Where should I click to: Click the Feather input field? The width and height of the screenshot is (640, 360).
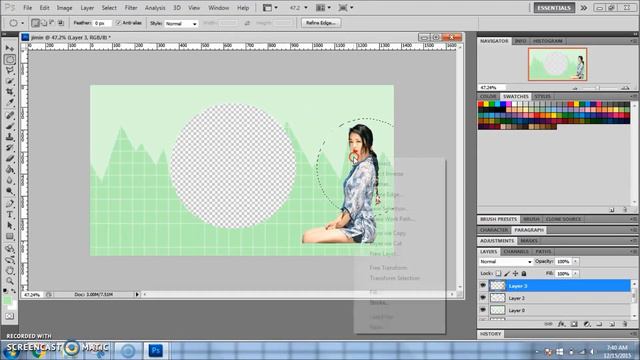coord(102,24)
